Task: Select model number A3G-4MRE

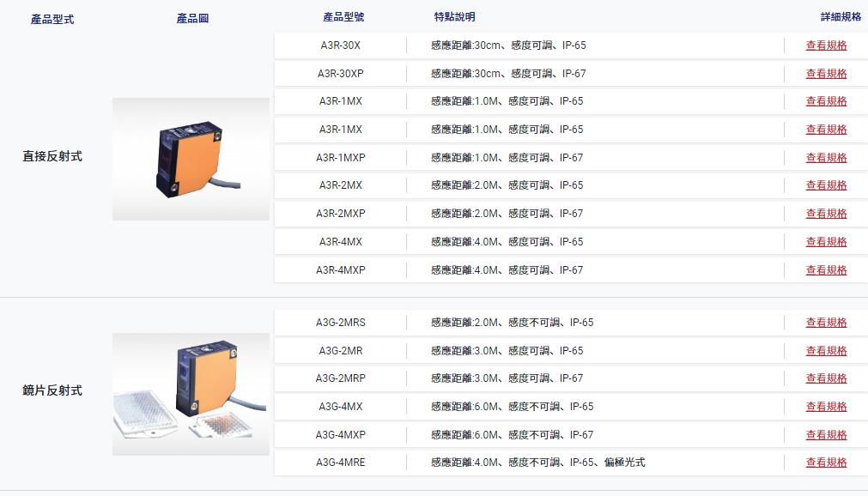Action: coord(341,463)
